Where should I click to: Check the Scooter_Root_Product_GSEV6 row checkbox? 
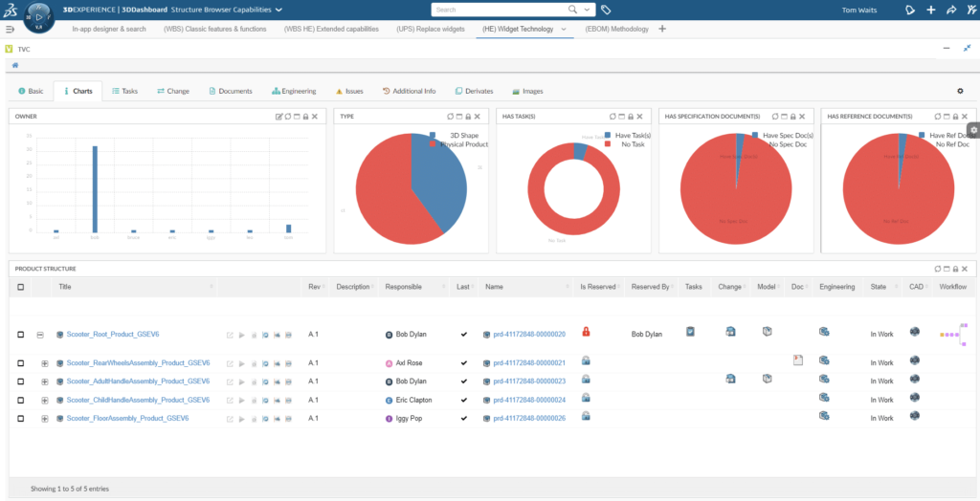pos(21,335)
